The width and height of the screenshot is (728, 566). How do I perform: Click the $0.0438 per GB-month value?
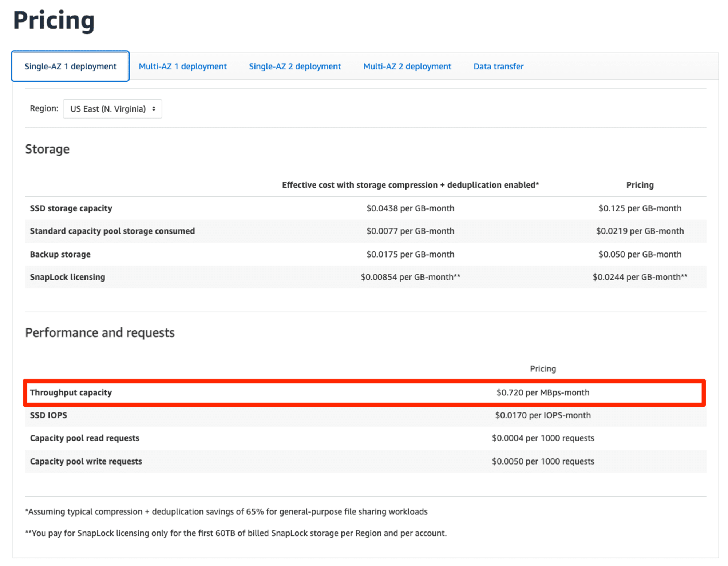click(410, 208)
